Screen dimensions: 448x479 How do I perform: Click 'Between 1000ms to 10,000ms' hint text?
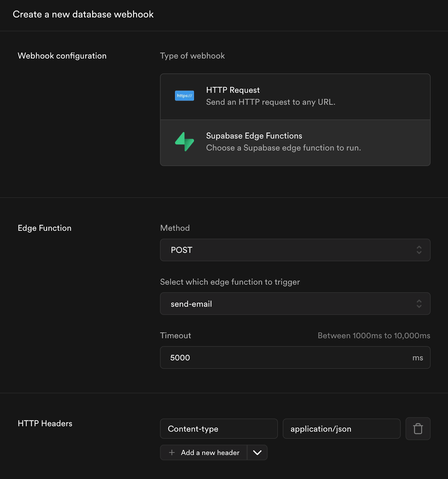coord(374,336)
